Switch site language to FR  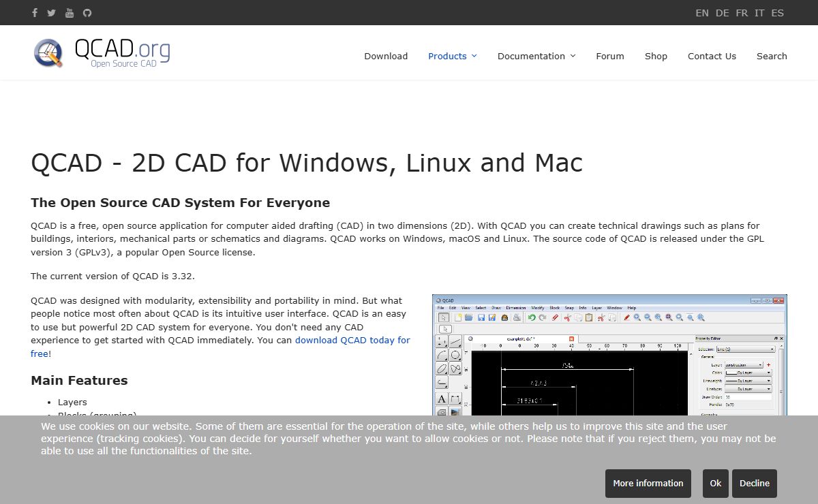(742, 13)
